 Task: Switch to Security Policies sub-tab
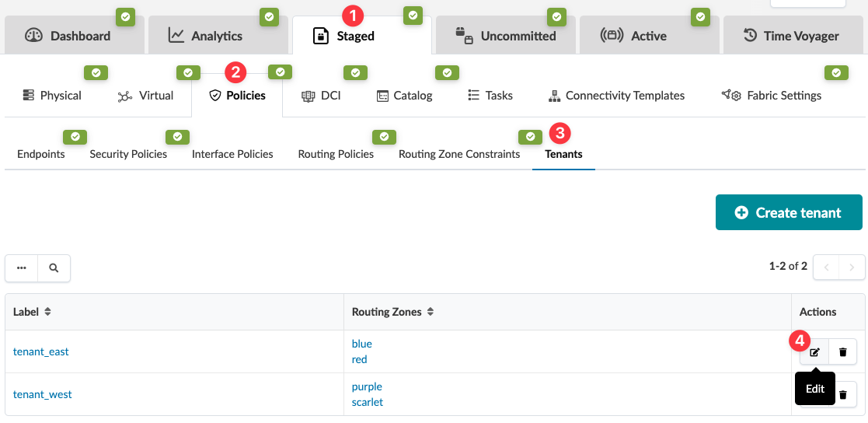pos(128,154)
